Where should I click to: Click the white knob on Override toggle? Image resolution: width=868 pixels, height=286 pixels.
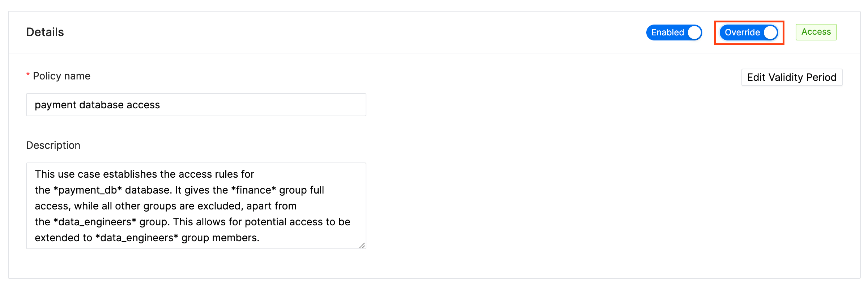(x=770, y=32)
